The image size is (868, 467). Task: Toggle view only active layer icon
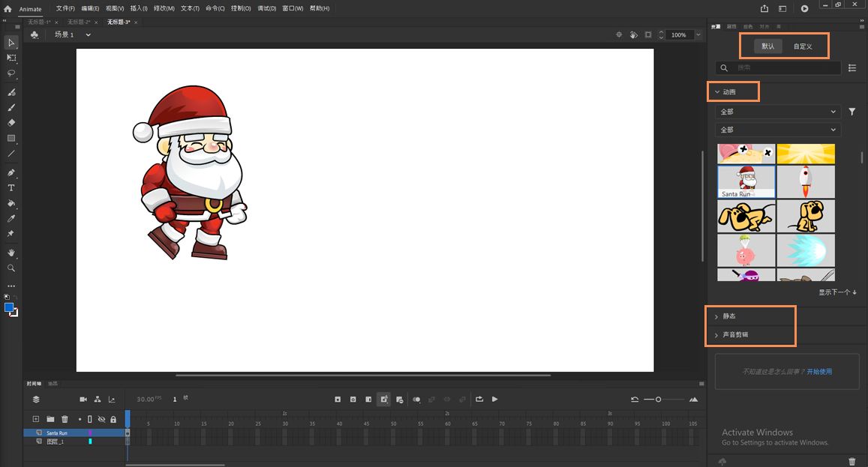pyautogui.click(x=36, y=400)
